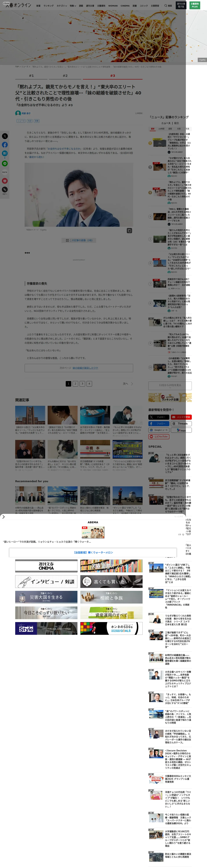Select the 24時間 ranking tab

tap(162, 129)
